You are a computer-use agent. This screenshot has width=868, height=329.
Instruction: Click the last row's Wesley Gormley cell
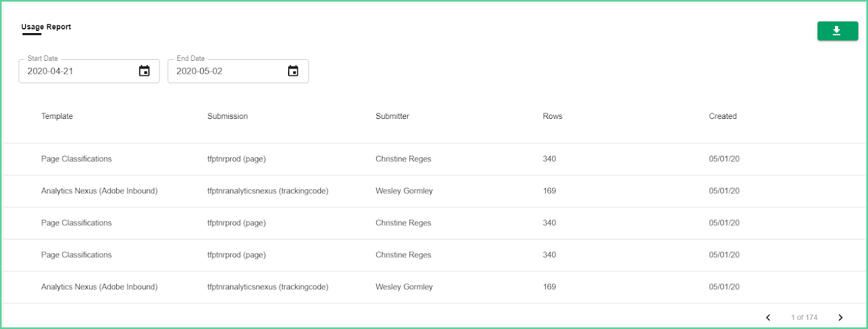[404, 287]
